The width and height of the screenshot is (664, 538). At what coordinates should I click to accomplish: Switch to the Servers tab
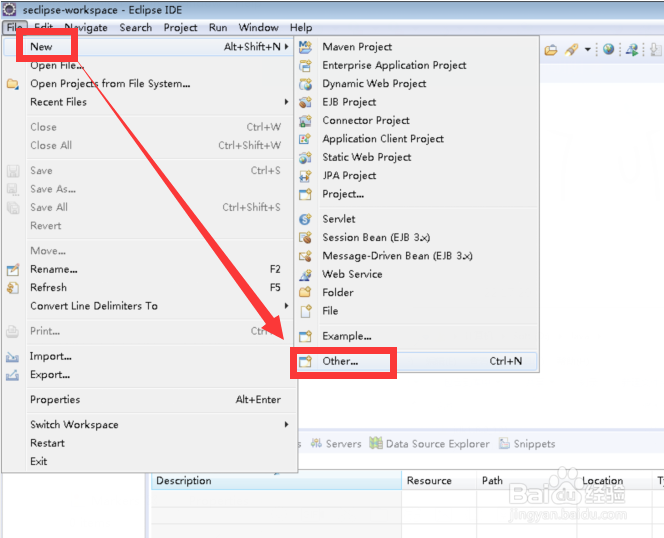(x=336, y=444)
